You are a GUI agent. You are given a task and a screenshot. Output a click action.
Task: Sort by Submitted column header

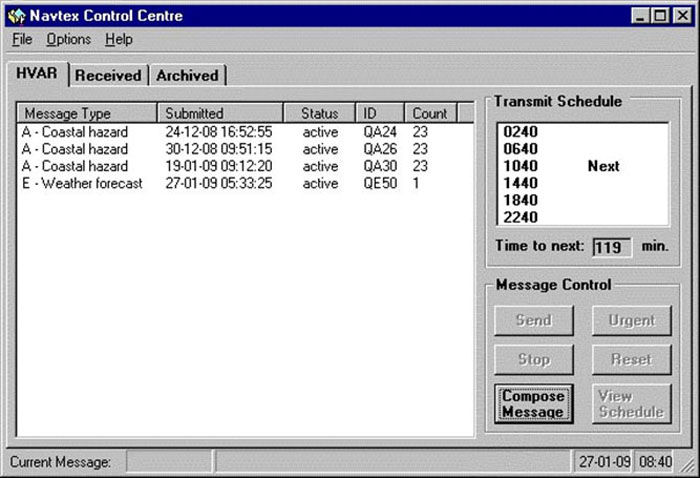pos(220,113)
